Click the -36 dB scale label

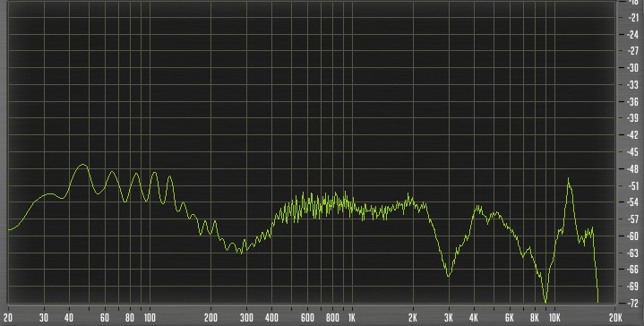(633, 101)
